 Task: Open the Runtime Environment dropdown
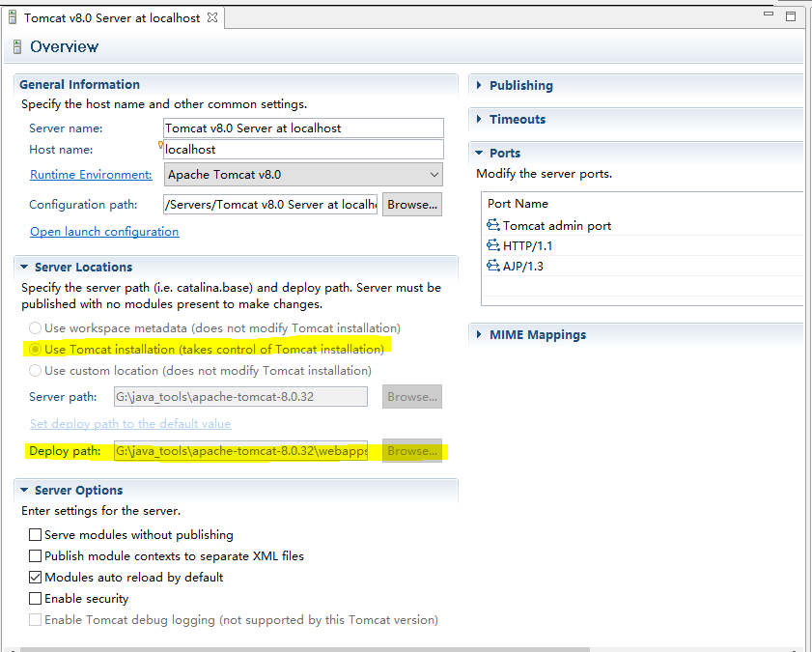pos(303,175)
